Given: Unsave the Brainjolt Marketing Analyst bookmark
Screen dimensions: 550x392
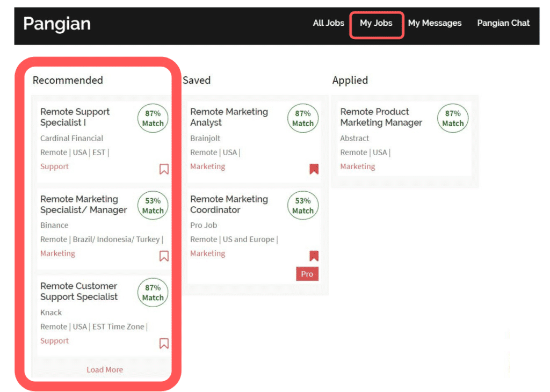Looking at the screenshot, I should pyautogui.click(x=314, y=169).
